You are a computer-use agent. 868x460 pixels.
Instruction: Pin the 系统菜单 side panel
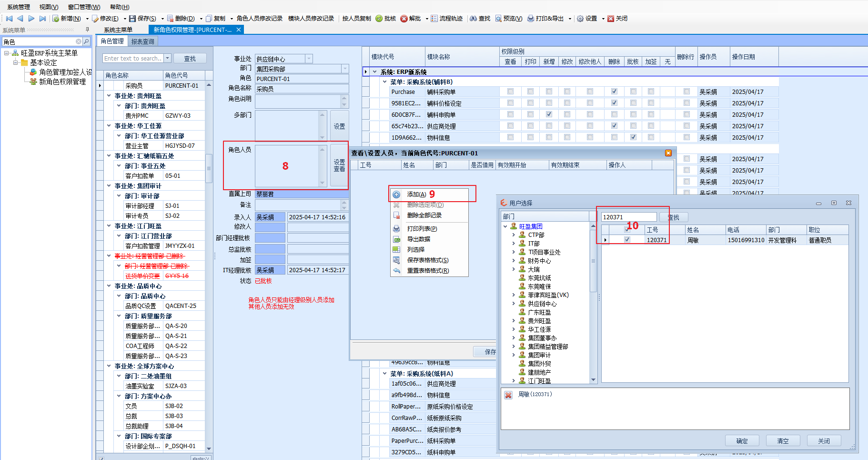pyautogui.click(x=87, y=30)
